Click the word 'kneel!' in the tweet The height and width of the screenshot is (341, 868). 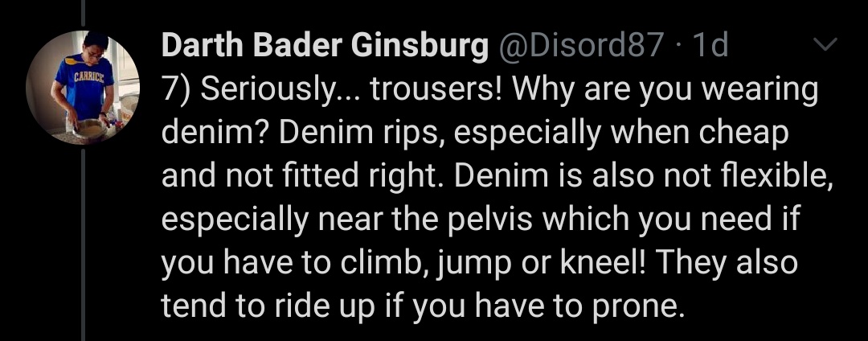[x=604, y=261]
